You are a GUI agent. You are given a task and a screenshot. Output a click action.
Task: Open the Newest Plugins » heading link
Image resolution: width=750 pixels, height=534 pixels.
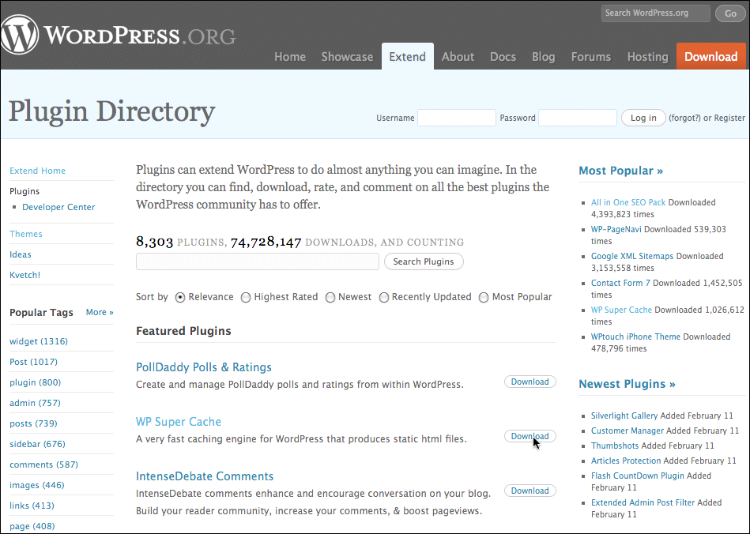pyautogui.click(x=627, y=384)
